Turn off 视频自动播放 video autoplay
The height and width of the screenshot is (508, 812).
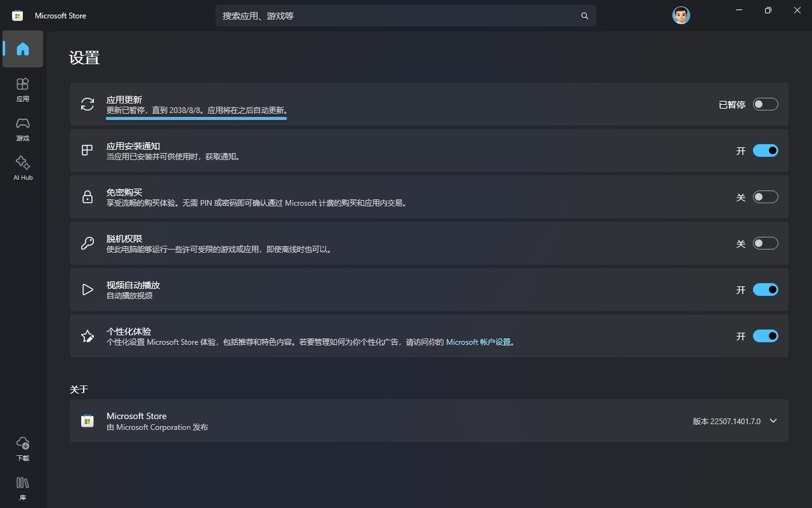(x=766, y=290)
